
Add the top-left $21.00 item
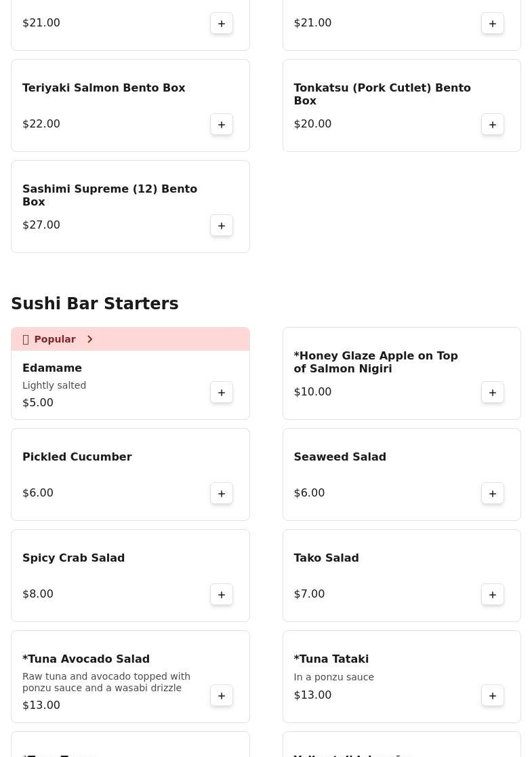(x=222, y=23)
